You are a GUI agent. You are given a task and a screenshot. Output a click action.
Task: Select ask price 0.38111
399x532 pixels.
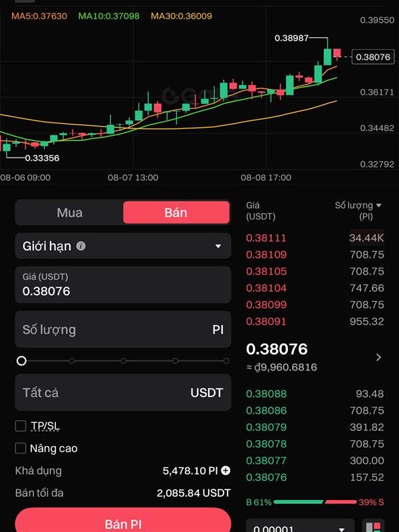pyautogui.click(x=266, y=238)
